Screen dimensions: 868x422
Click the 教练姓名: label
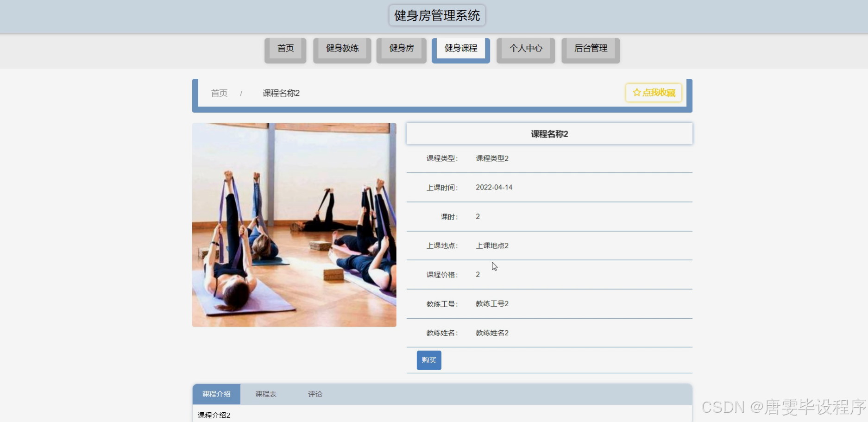pyautogui.click(x=442, y=333)
